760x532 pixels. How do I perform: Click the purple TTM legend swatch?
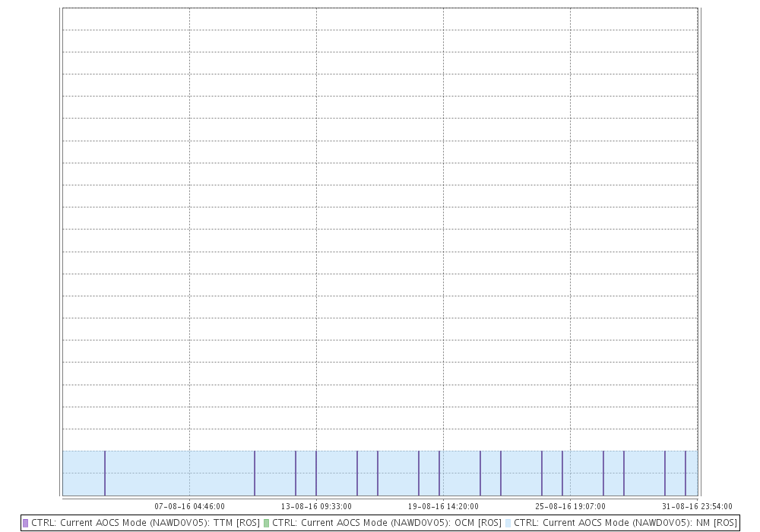26,524
